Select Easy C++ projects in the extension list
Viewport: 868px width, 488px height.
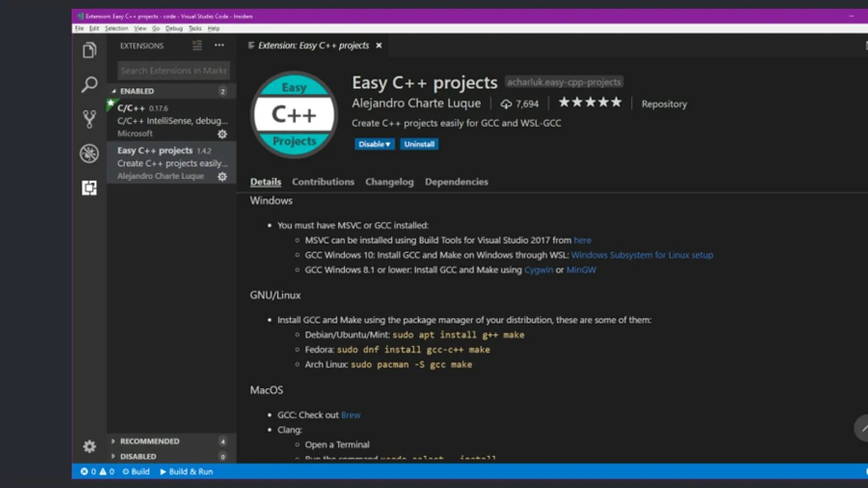pyautogui.click(x=171, y=163)
